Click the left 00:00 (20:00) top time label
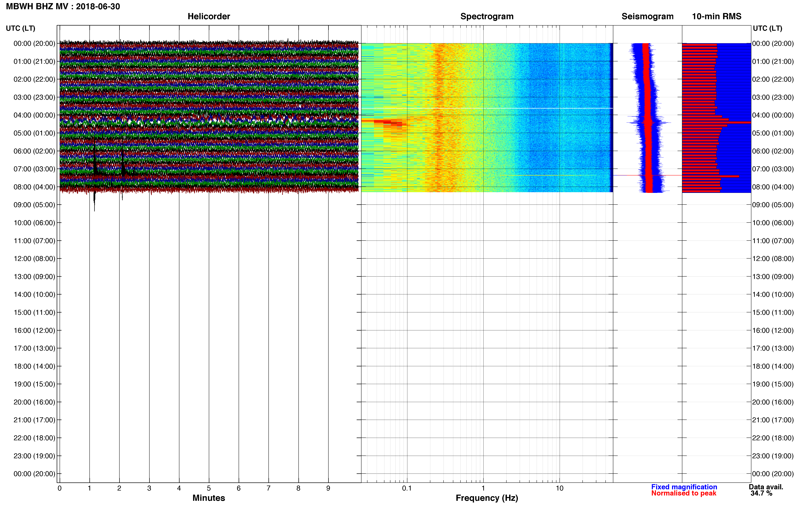This screenshot has height=508, width=812. [x=34, y=43]
